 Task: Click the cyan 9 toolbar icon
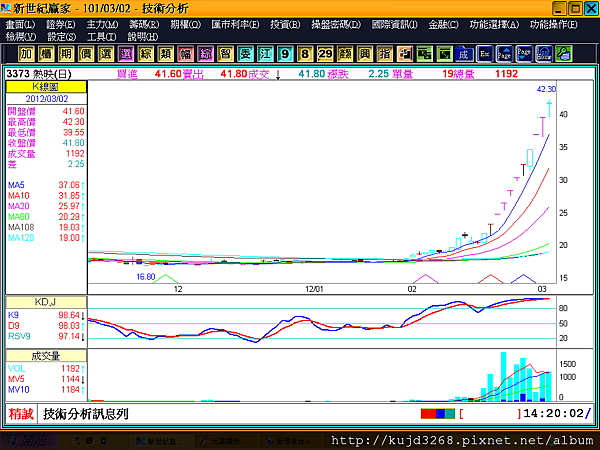[x=285, y=54]
